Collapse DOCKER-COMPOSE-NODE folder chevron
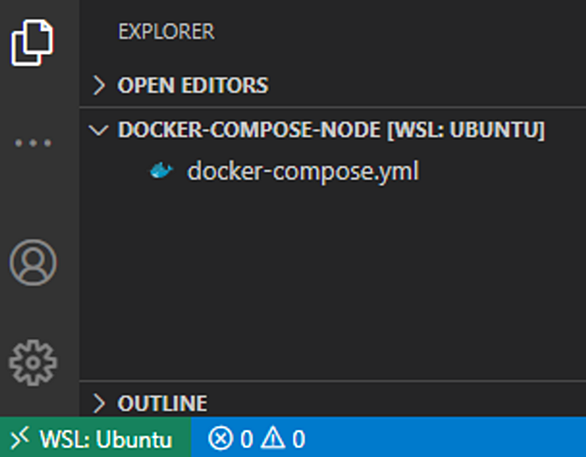The image size is (586, 457). pos(98,130)
